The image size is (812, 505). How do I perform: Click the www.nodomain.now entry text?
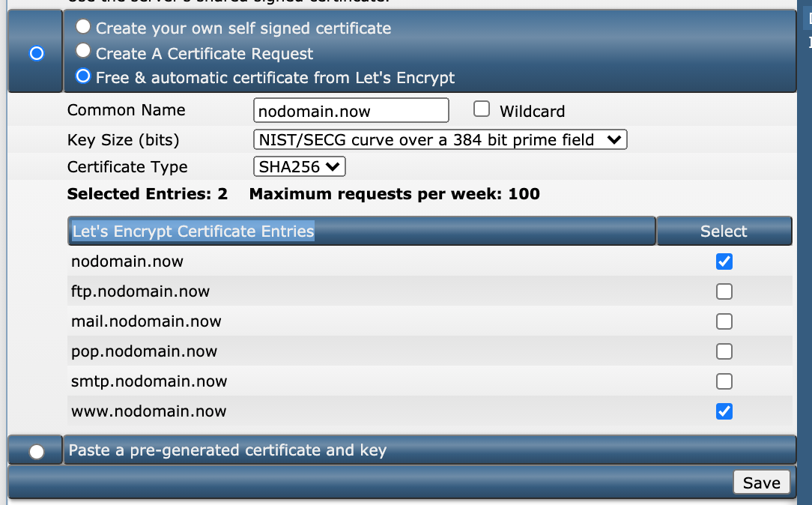(x=148, y=411)
